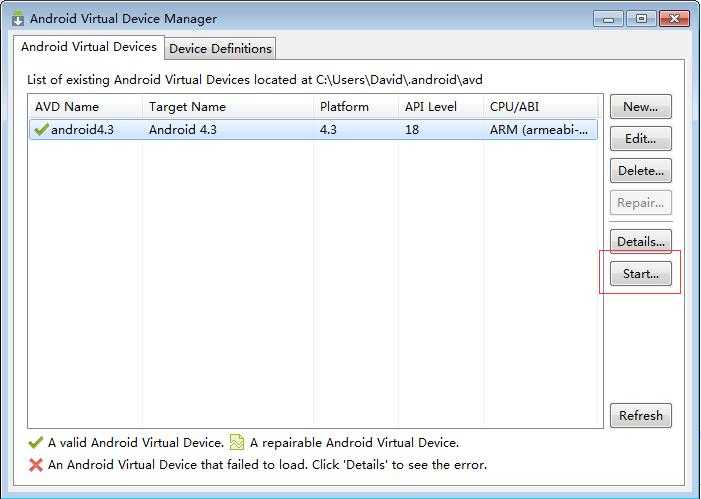Viewport: 701px width, 499px height.
Task: Select the Android Virtual Devices tab
Action: click(x=89, y=47)
